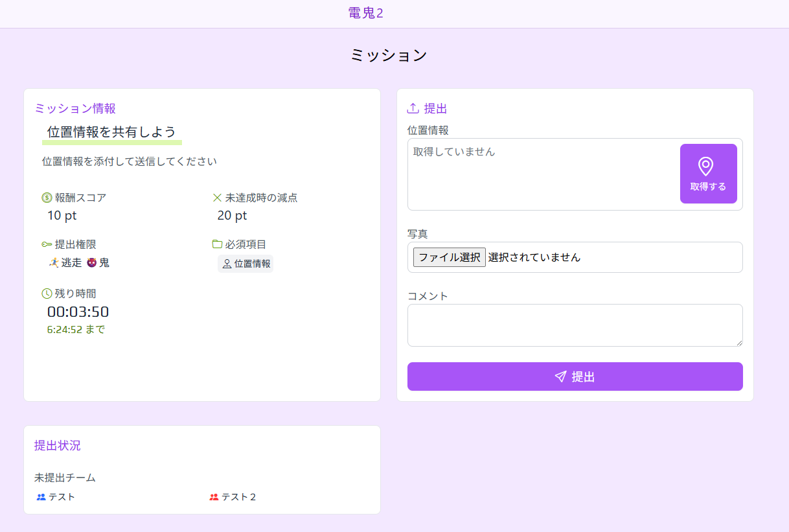Click the paper plane icon in 提出 button
The image size is (789, 532).
pyautogui.click(x=560, y=376)
